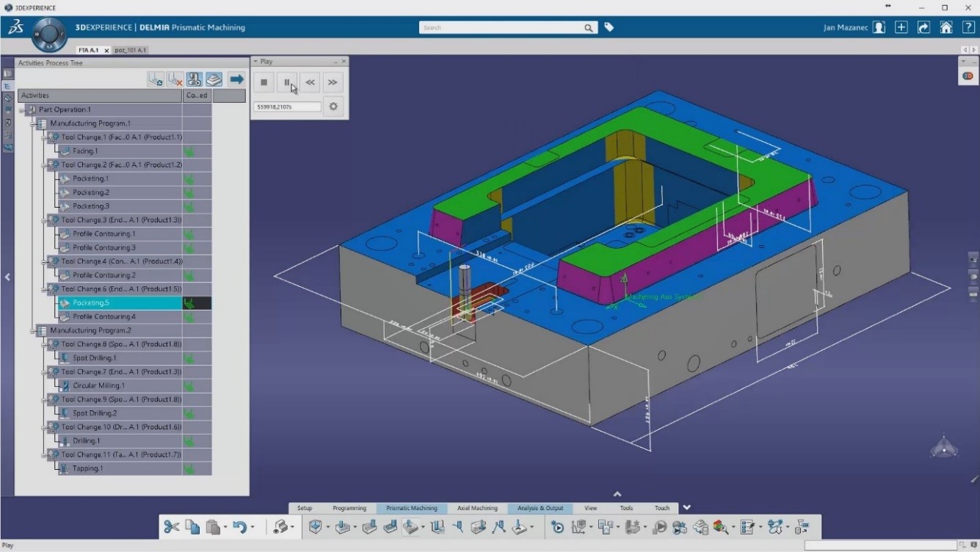
Task: Switch to FTA A.1 document tab
Action: (x=87, y=50)
